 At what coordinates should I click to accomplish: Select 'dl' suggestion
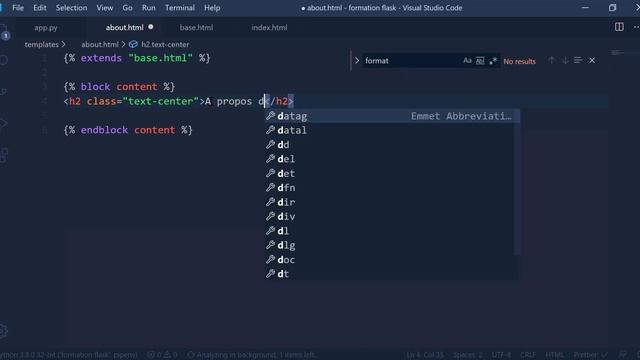click(390, 231)
